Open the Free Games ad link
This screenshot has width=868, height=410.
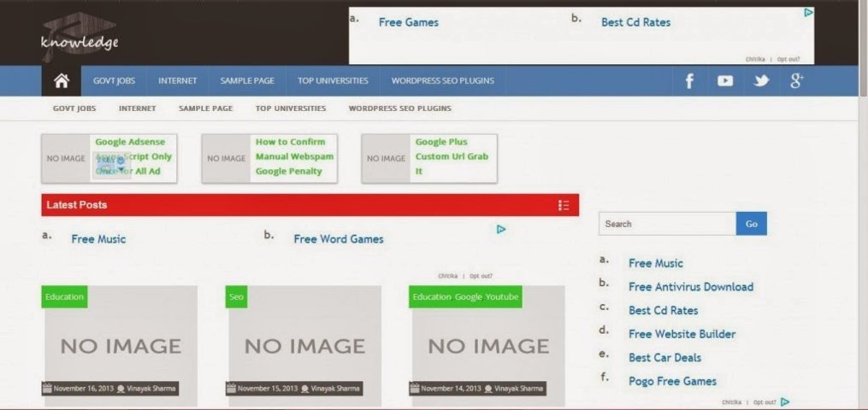[x=409, y=23]
